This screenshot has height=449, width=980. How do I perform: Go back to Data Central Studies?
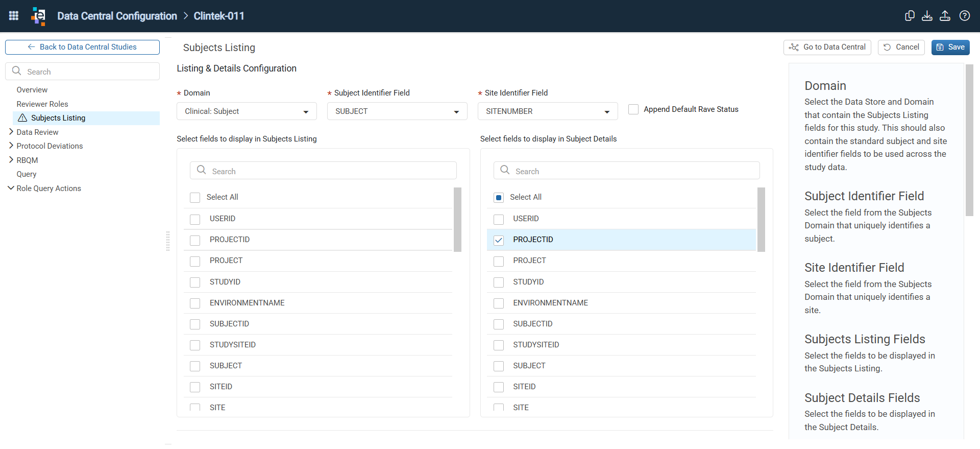pos(82,47)
